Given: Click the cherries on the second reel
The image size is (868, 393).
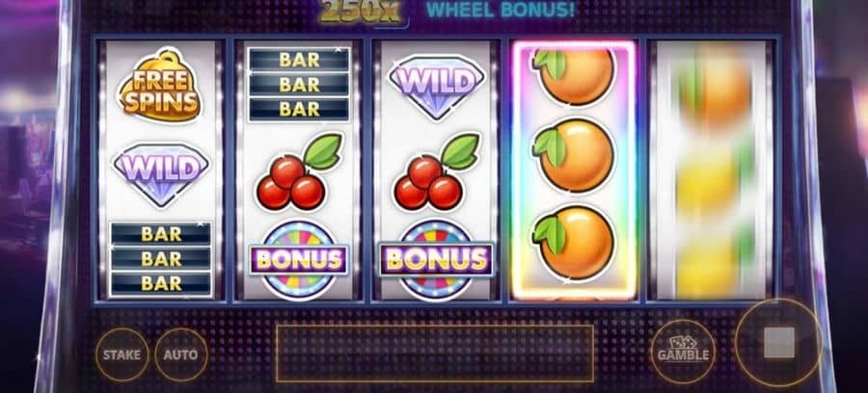Looking at the screenshot, I should 300,171.
